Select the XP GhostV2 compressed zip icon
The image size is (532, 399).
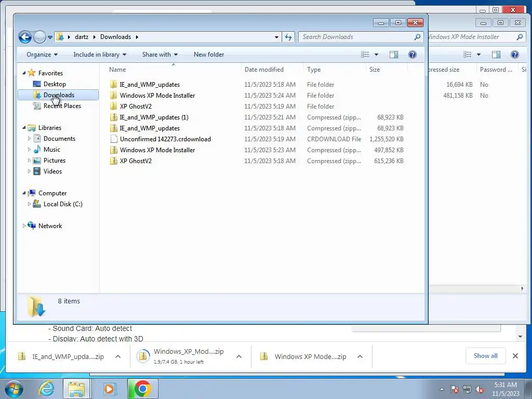[x=113, y=161]
